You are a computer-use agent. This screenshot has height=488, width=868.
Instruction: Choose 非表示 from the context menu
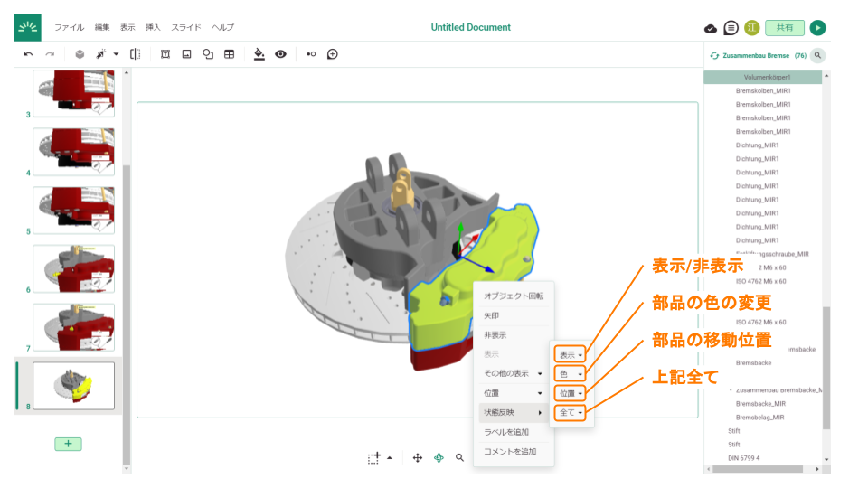click(x=495, y=334)
